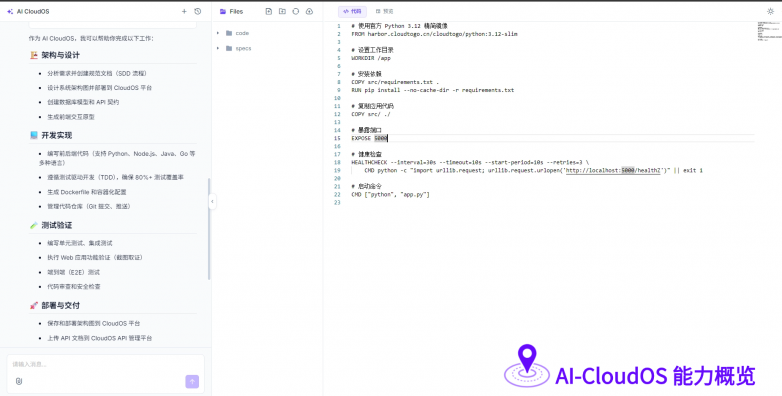
Task: Click the 架构与设计 heading
Action: click(60, 55)
